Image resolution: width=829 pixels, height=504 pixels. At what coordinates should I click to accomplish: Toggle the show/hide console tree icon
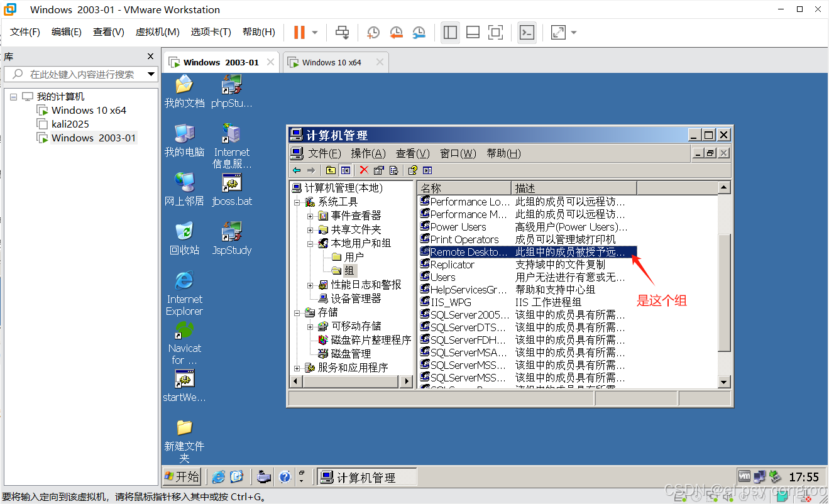(345, 170)
